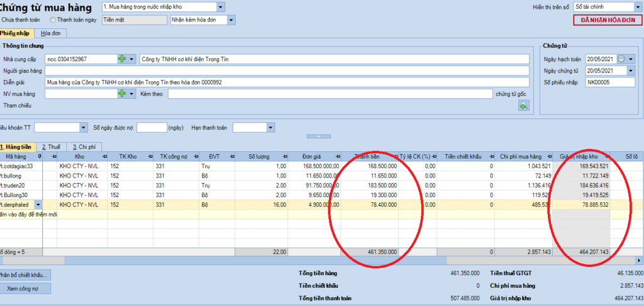
Task: Select the '2. Thuế' tab
Action: pyautogui.click(x=52, y=147)
